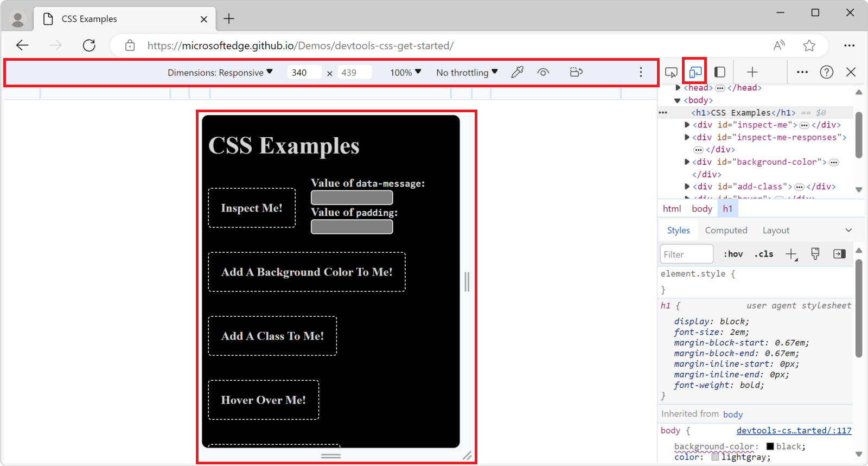Toggle device emulation icon
Viewport: 868px width, 466px height.
click(695, 72)
